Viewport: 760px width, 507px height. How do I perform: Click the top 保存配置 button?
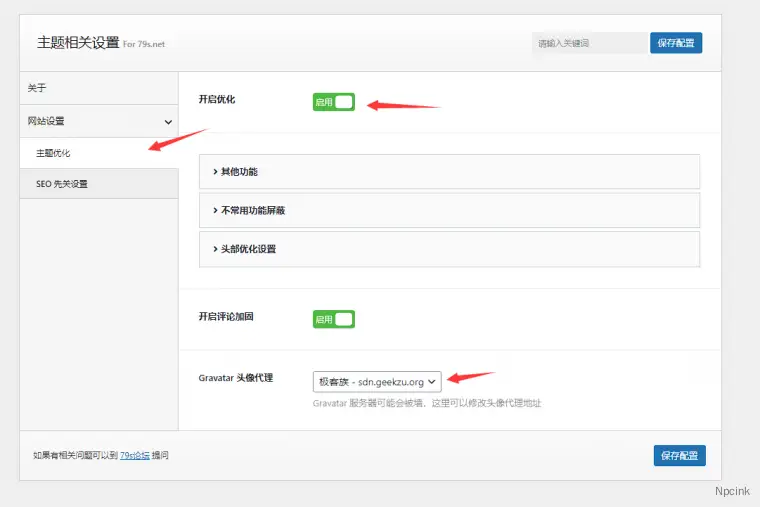tap(675, 43)
